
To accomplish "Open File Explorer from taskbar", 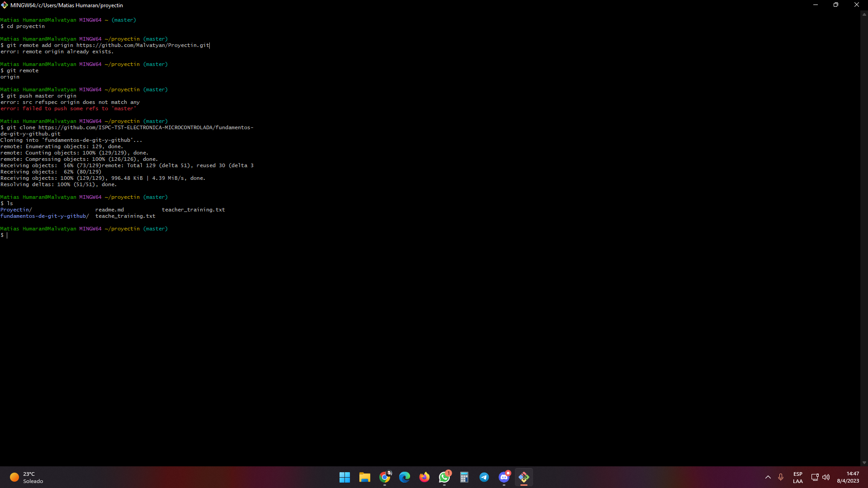I will [364, 477].
